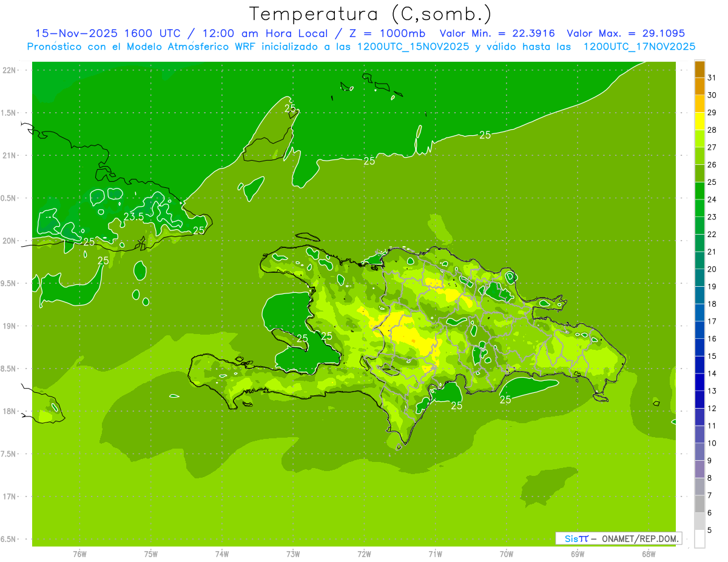The width and height of the screenshot is (728, 562).
Task: Click the 'SisTT – ONAMET/REP.DOM.' credit box
Action: click(x=618, y=538)
